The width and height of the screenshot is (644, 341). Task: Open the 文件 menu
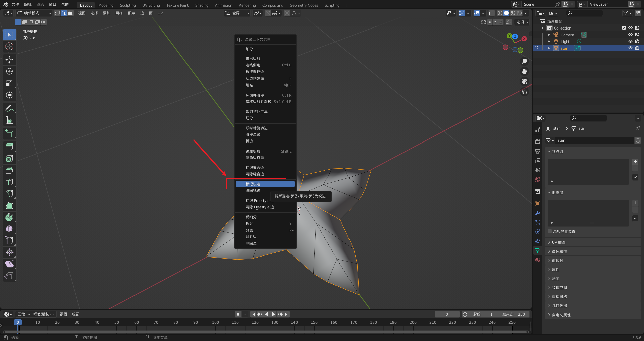point(15,4)
